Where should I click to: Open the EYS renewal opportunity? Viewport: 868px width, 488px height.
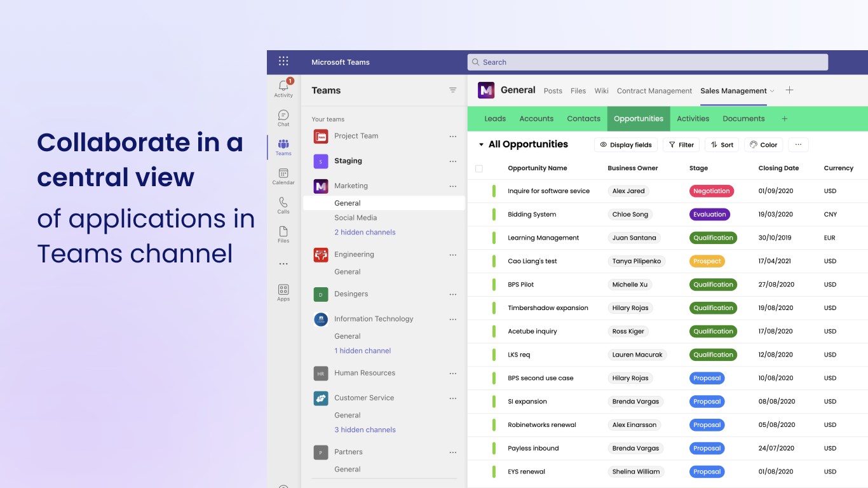tap(526, 472)
